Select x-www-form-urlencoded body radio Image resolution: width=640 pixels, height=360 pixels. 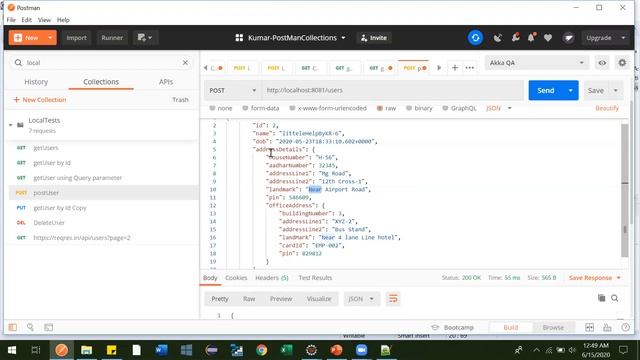pyautogui.click(x=292, y=108)
